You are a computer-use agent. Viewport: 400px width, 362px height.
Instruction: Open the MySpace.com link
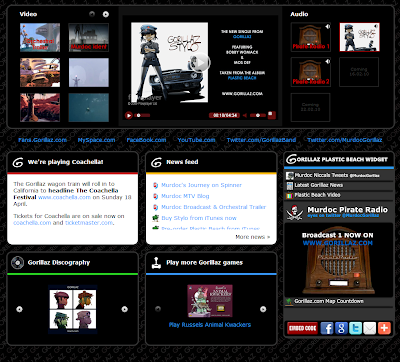point(96,140)
